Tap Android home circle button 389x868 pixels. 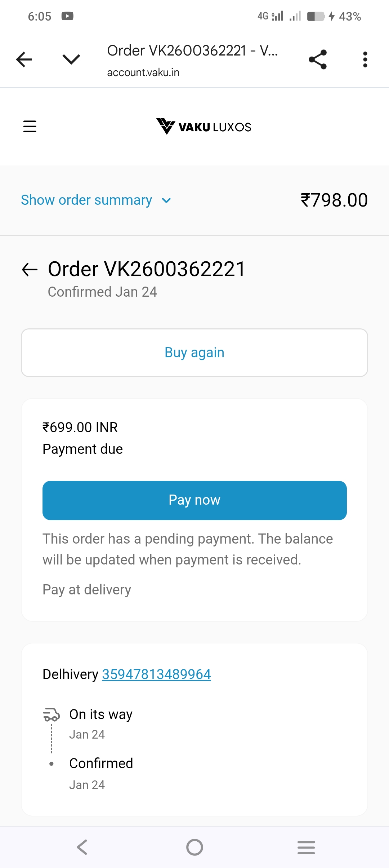click(194, 847)
